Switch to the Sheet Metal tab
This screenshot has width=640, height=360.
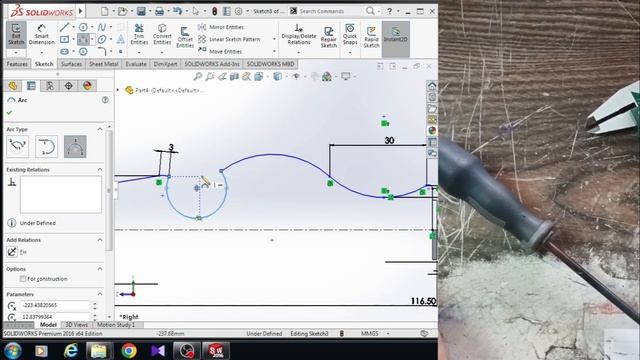[x=104, y=64]
